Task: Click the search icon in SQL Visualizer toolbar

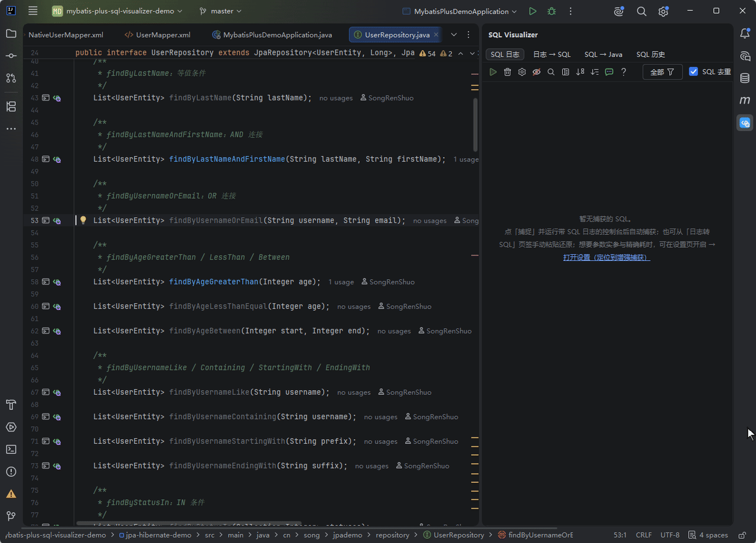Action: [x=551, y=72]
